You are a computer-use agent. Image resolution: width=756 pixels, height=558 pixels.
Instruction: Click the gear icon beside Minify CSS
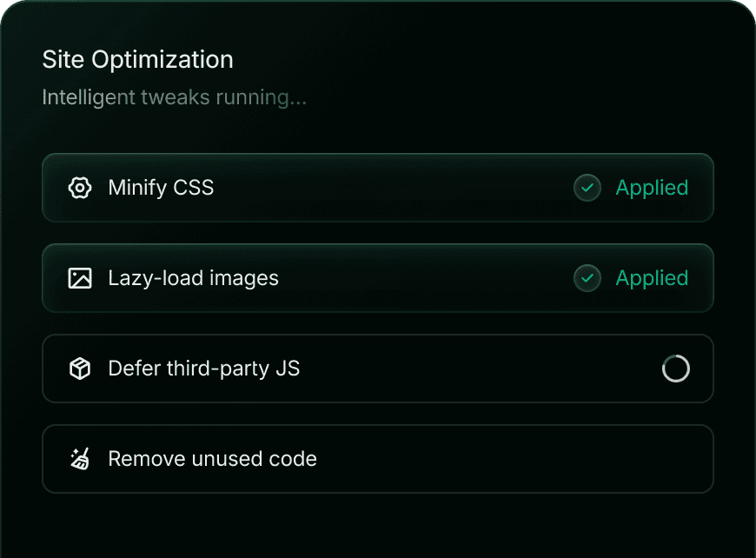point(79,188)
